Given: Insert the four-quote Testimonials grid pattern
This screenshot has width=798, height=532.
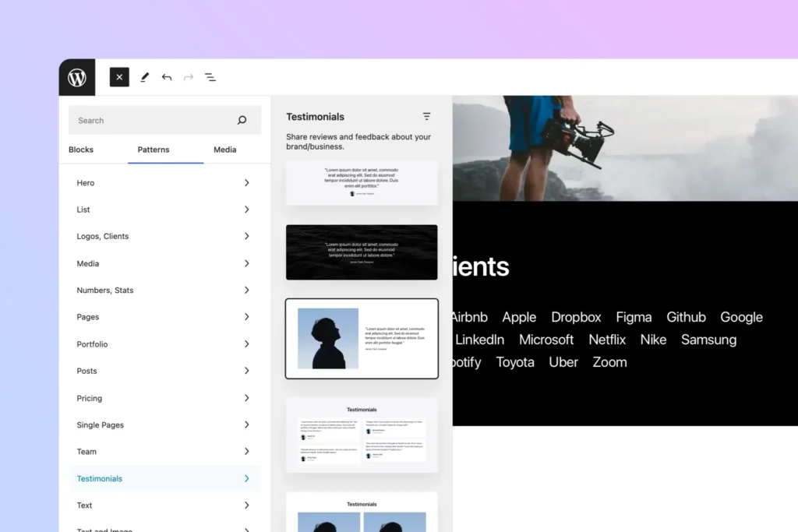Looking at the screenshot, I should pyautogui.click(x=362, y=435).
